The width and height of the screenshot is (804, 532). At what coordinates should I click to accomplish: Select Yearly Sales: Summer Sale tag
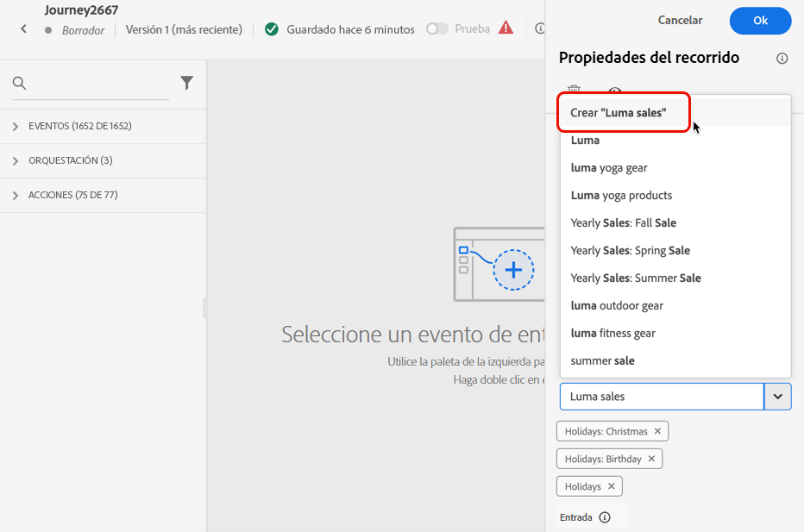click(675, 279)
